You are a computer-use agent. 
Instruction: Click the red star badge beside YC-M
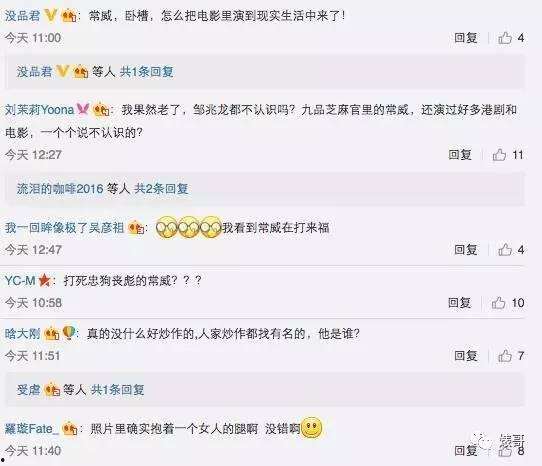[x=45, y=280]
